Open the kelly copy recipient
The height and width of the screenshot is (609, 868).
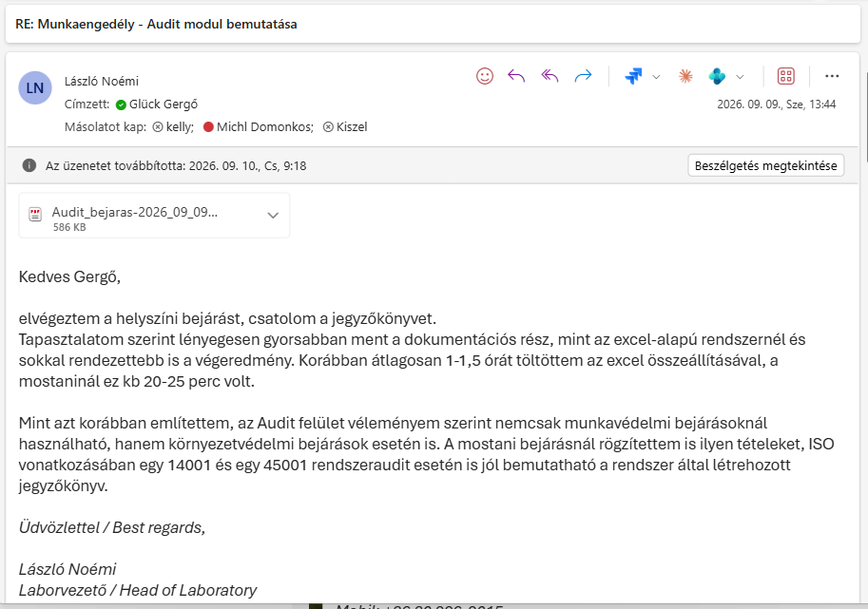pyautogui.click(x=180, y=126)
